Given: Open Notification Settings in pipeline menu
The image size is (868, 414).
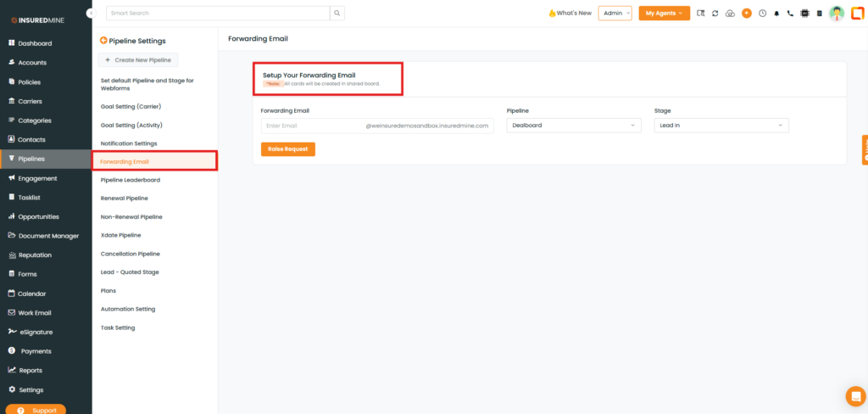Looking at the screenshot, I should [x=129, y=143].
